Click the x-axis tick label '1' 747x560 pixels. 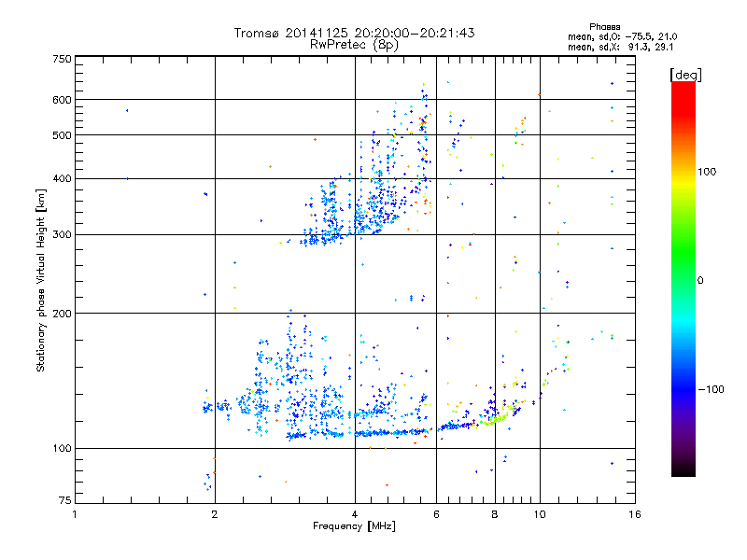point(75,514)
